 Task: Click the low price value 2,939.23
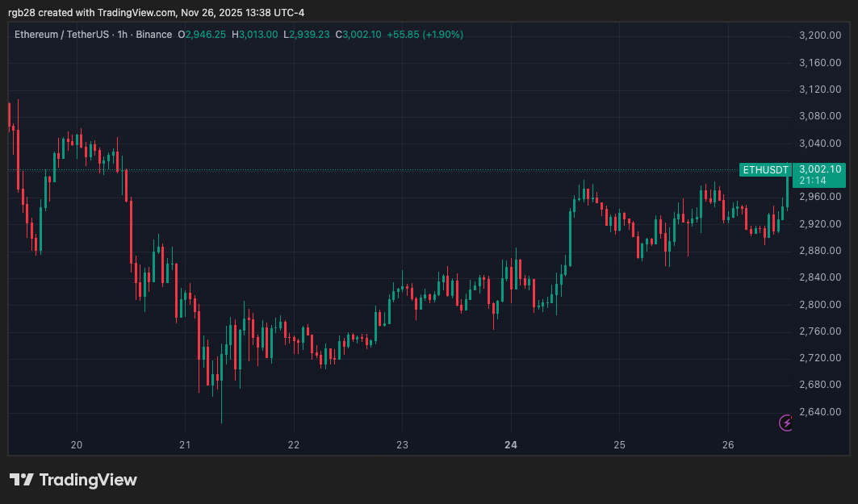[310, 35]
